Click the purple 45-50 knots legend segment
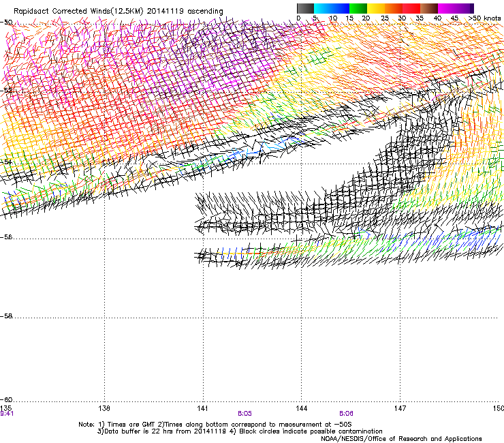Image resolution: width=504 pixels, height=443 pixels. click(x=464, y=8)
